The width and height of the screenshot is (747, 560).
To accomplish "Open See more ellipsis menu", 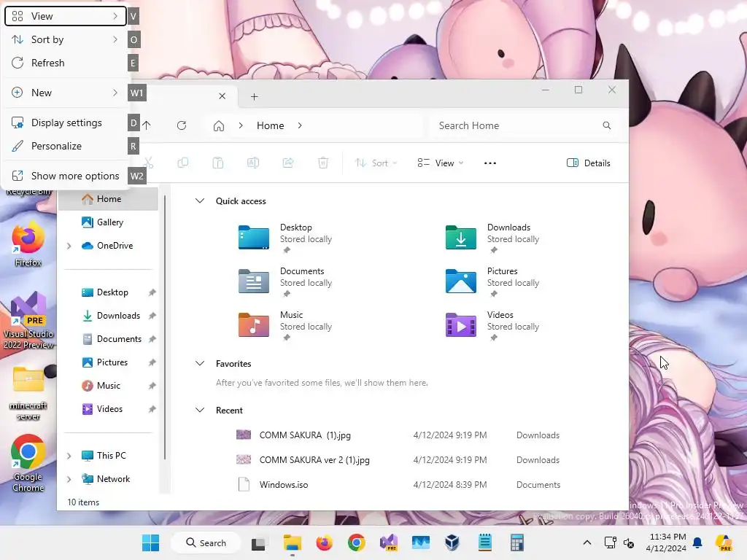I will point(489,163).
